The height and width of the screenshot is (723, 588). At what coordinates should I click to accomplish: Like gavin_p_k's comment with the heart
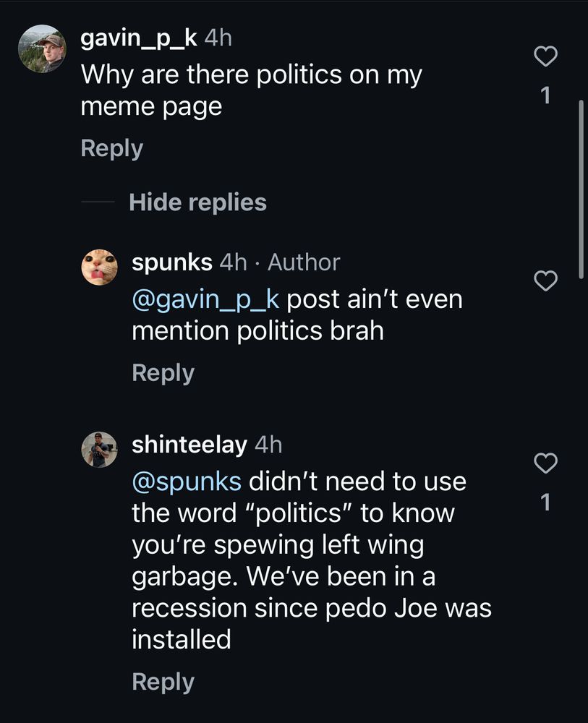pos(546,57)
